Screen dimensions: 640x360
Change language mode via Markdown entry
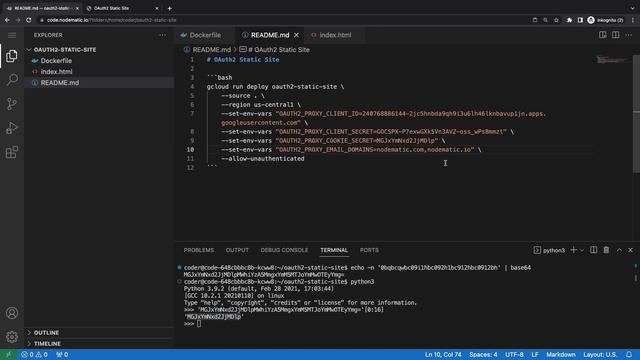[561, 354]
